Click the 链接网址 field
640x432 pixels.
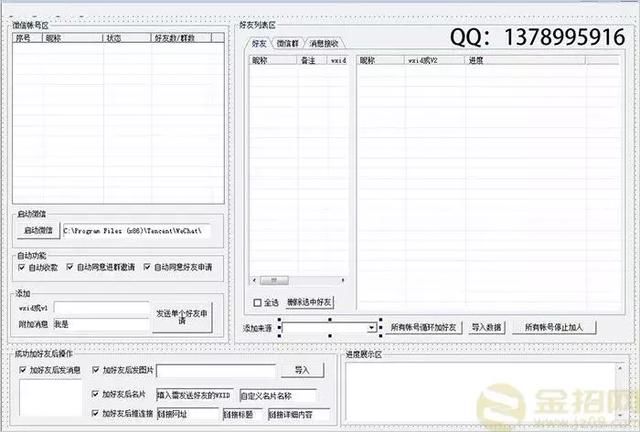coord(188,414)
